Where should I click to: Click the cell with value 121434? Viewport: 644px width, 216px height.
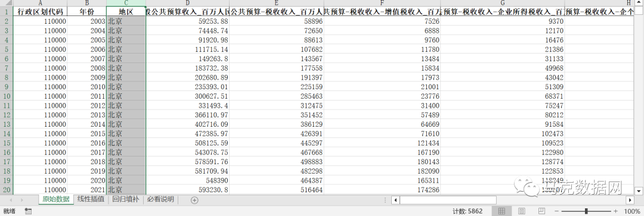pos(382,143)
